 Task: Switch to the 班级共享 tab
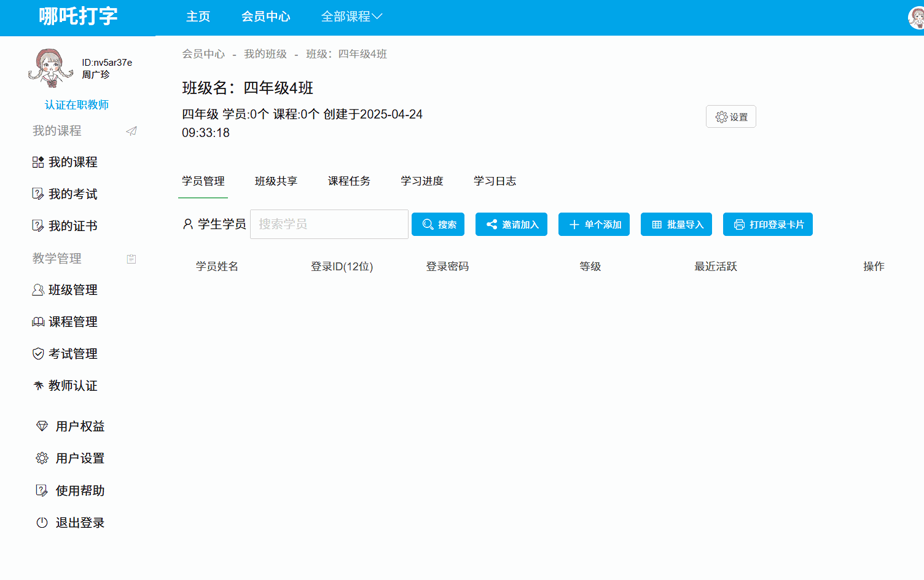276,181
